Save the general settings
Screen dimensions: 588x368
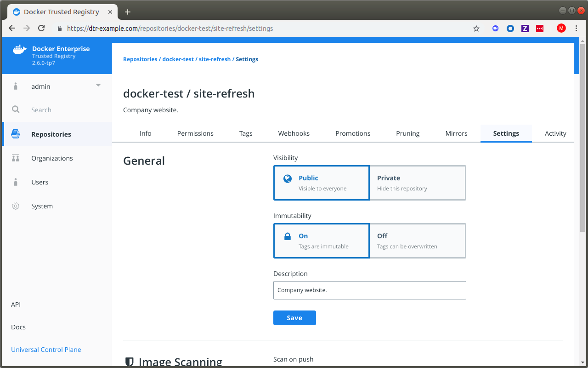pyautogui.click(x=294, y=318)
